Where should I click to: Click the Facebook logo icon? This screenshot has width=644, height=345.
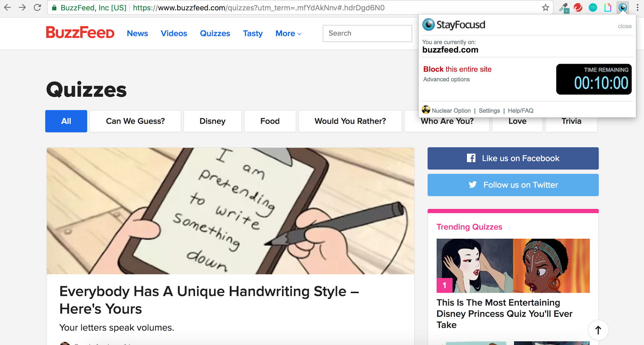click(471, 158)
